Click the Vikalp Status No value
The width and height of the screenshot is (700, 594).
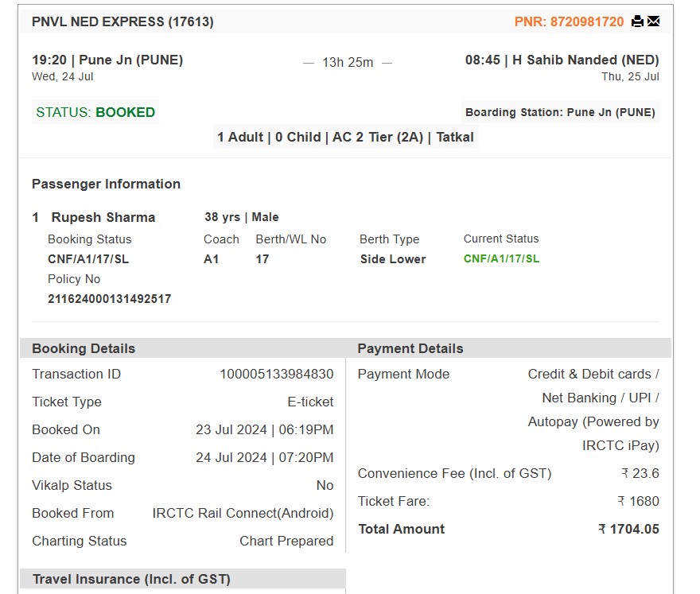[325, 485]
